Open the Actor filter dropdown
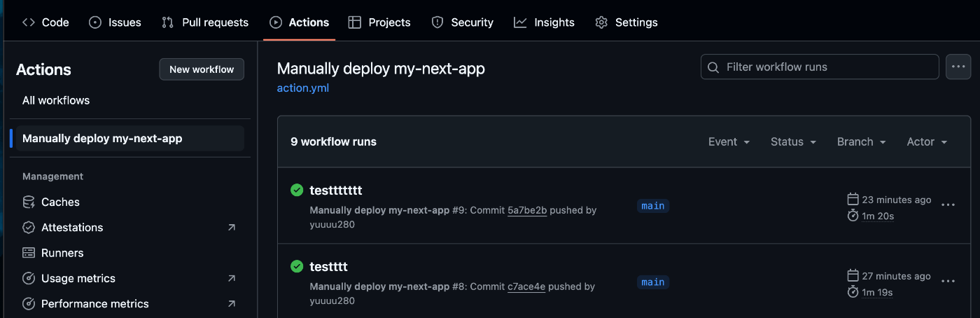This screenshot has height=318, width=980. coord(927,141)
